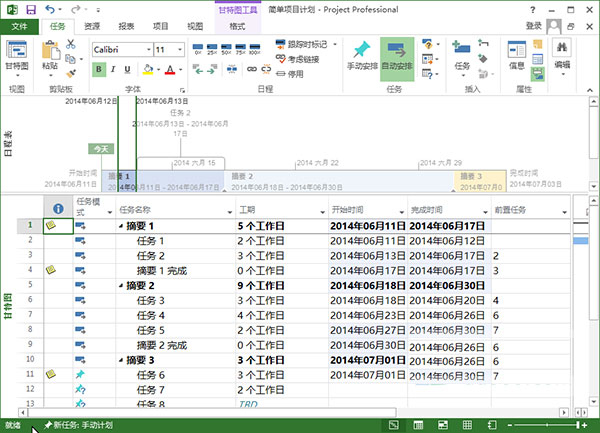Click 新任务: 手动计划 in the status bar
Screen dimensions: 600x433
[x=78, y=425]
